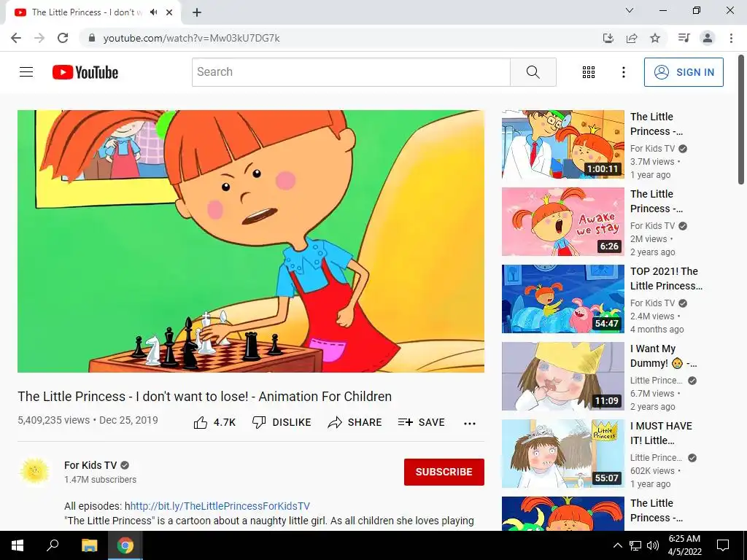Focus the YouTube Search field
The width and height of the screenshot is (747, 560).
351,72
